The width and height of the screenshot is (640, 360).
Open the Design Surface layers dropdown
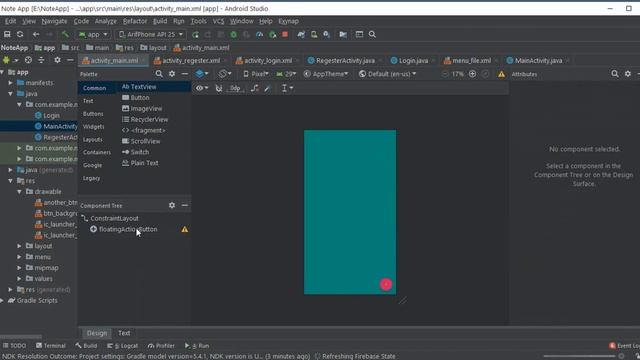point(202,74)
